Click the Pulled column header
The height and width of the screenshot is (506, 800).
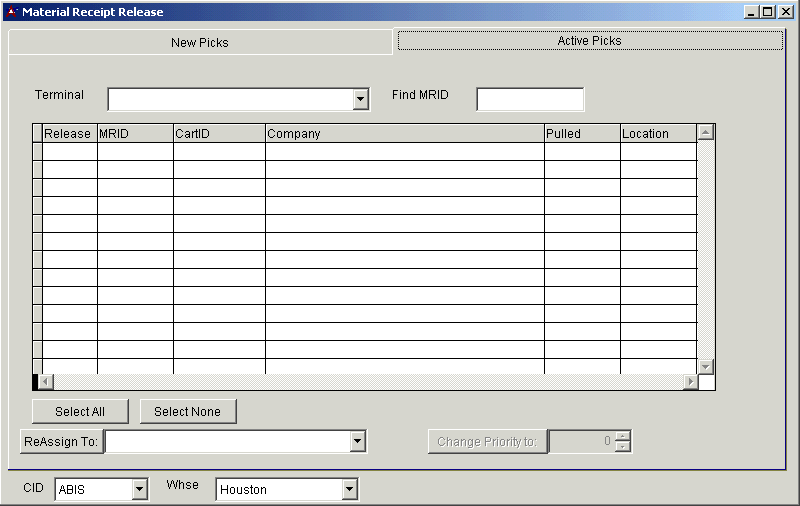click(x=581, y=133)
